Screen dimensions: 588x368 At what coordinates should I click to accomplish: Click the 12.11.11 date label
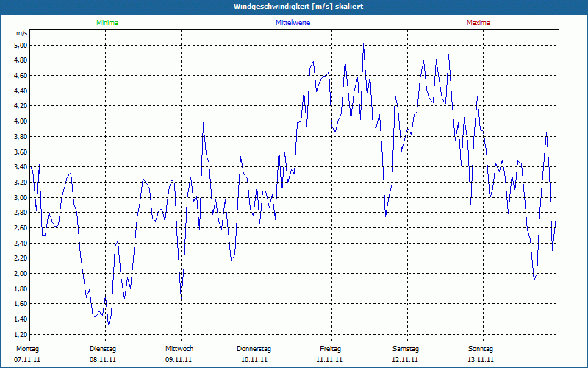[405, 360]
